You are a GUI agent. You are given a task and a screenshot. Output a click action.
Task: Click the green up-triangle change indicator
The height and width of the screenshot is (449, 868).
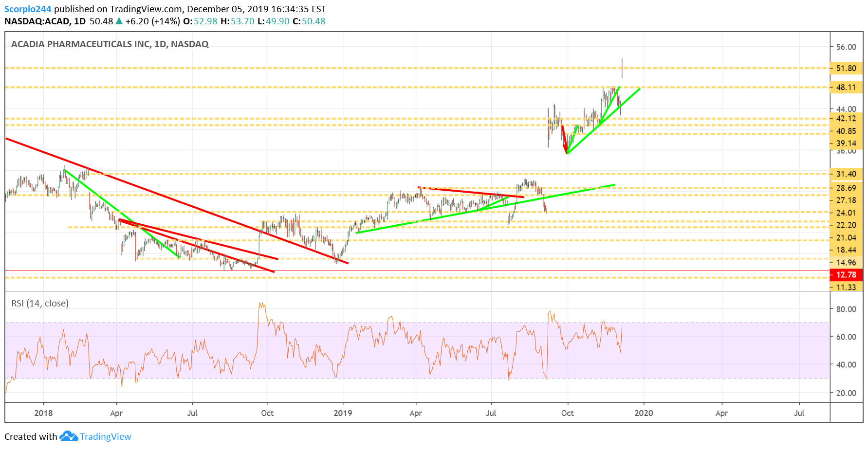(x=119, y=21)
